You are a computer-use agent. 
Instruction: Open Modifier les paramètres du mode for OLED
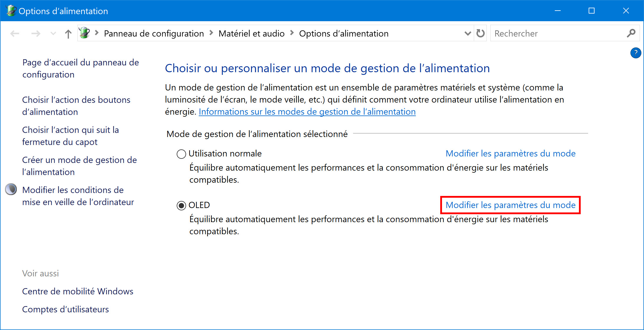click(x=510, y=205)
